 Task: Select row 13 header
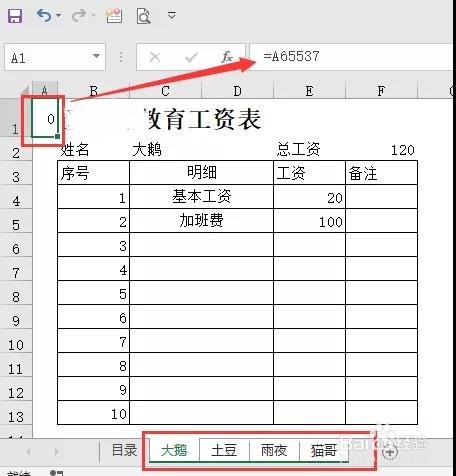click(x=16, y=413)
